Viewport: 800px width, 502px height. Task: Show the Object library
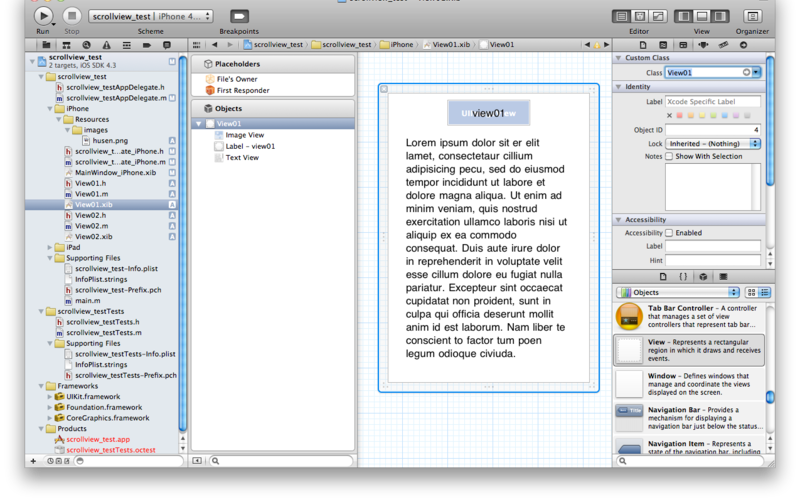[x=703, y=277]
